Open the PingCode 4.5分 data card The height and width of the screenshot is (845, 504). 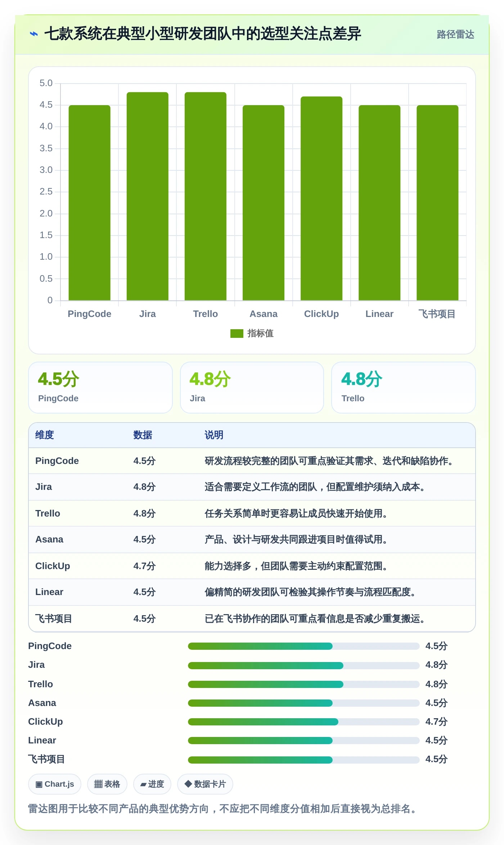(x=100, y=388)
